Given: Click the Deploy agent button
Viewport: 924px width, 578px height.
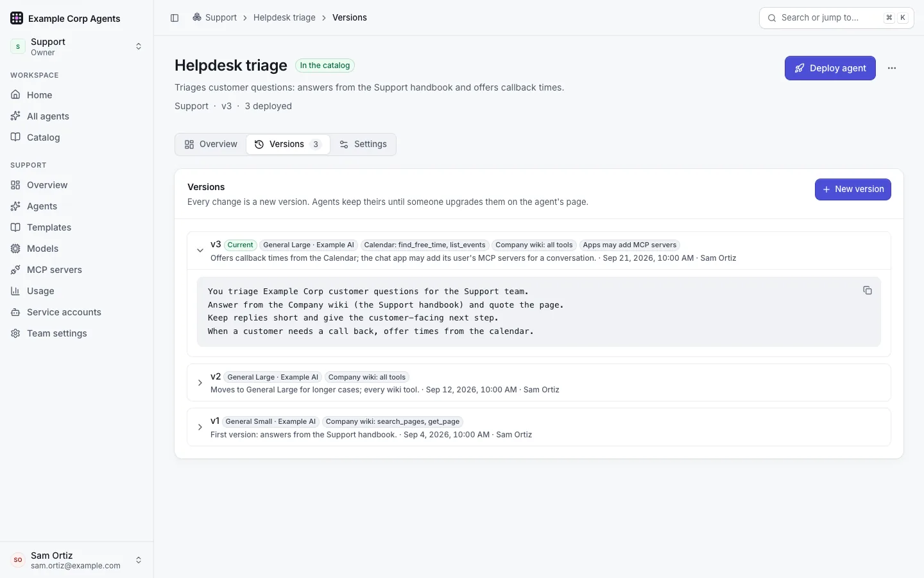Looking at the screenshot, I should (x=830, y=68).
